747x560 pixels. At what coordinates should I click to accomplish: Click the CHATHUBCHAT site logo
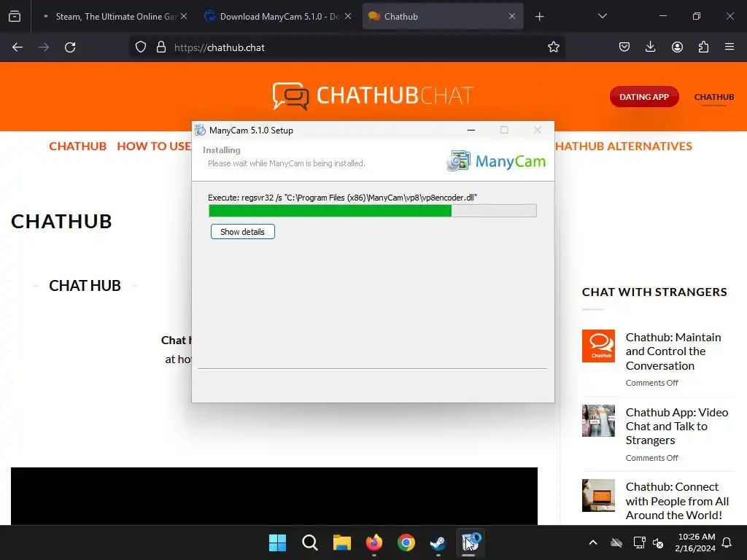(373, 96)
